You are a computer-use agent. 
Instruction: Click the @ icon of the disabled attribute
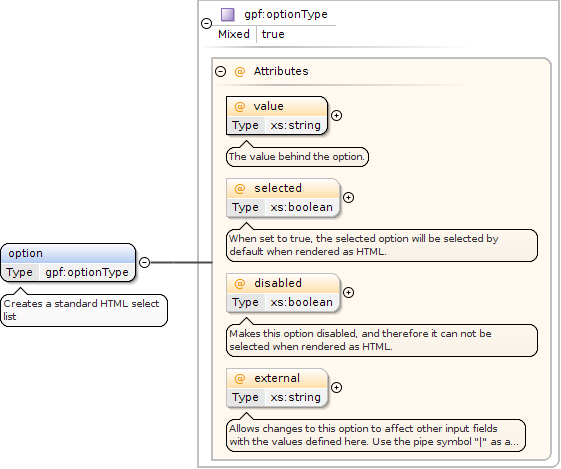point(239,284)
